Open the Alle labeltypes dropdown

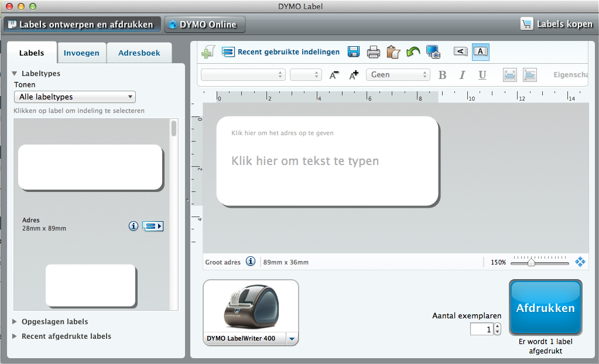[74, 97]
